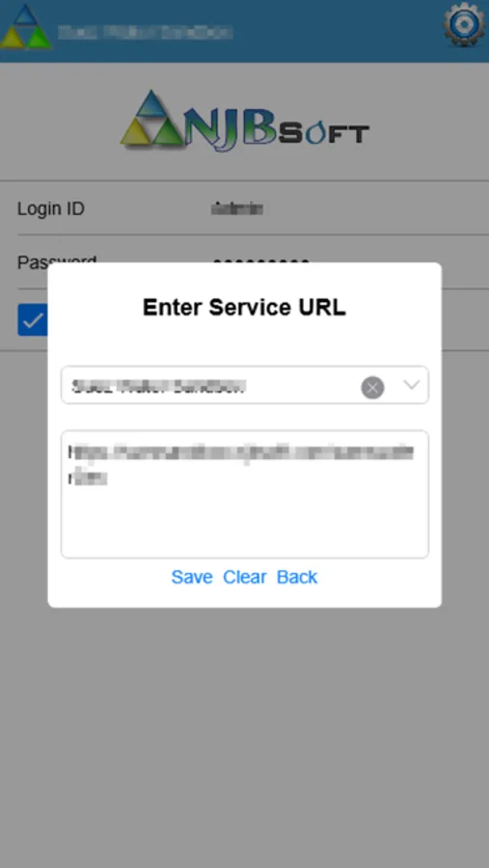Go Back from the service URL dialog
This screenshot has width=489, height=868.
click(x=297, y=577)
